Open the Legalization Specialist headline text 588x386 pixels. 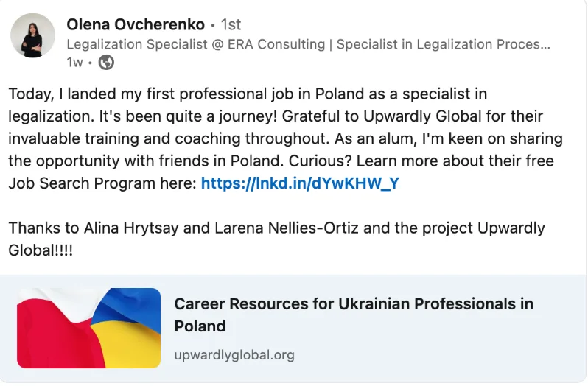click(x=308, y=44)
